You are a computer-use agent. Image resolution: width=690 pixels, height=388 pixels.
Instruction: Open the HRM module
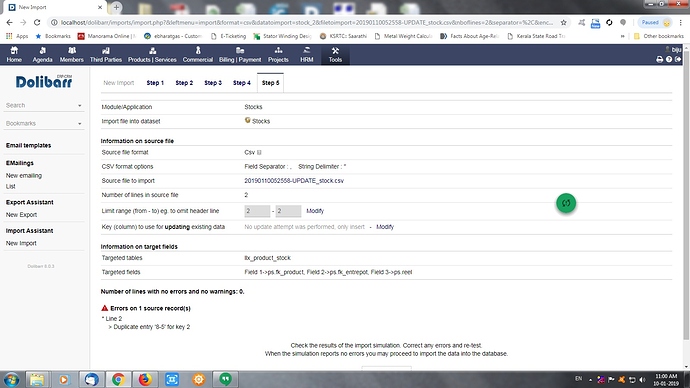(307, 55)
